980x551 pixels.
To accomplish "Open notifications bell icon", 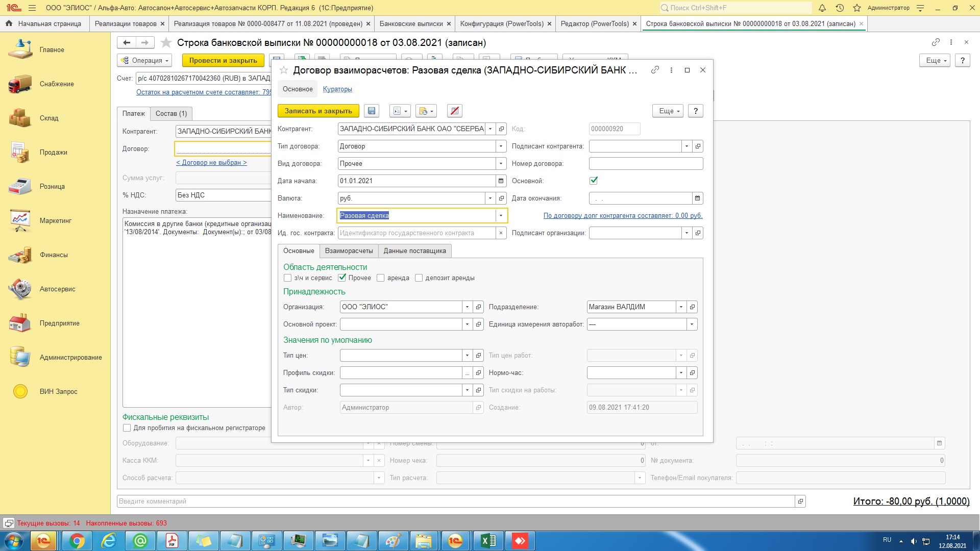I will pyautogui.click(x=822, y=8).
